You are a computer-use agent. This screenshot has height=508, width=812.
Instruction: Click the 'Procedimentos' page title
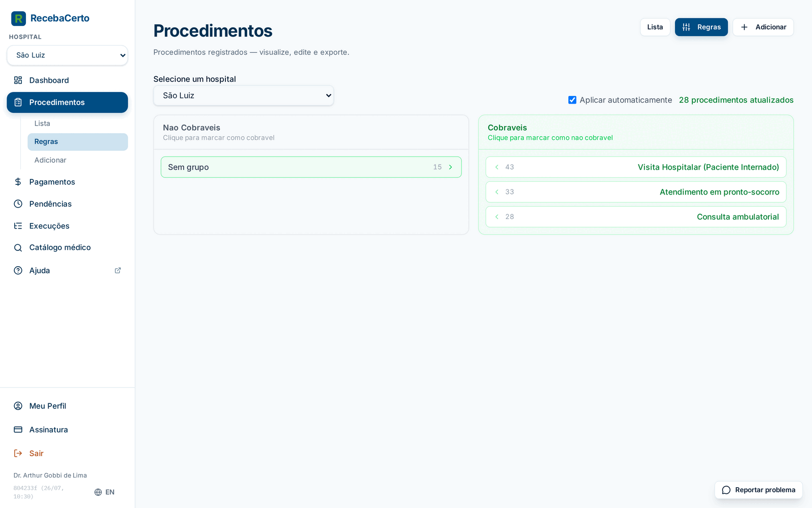coord(213,31)
